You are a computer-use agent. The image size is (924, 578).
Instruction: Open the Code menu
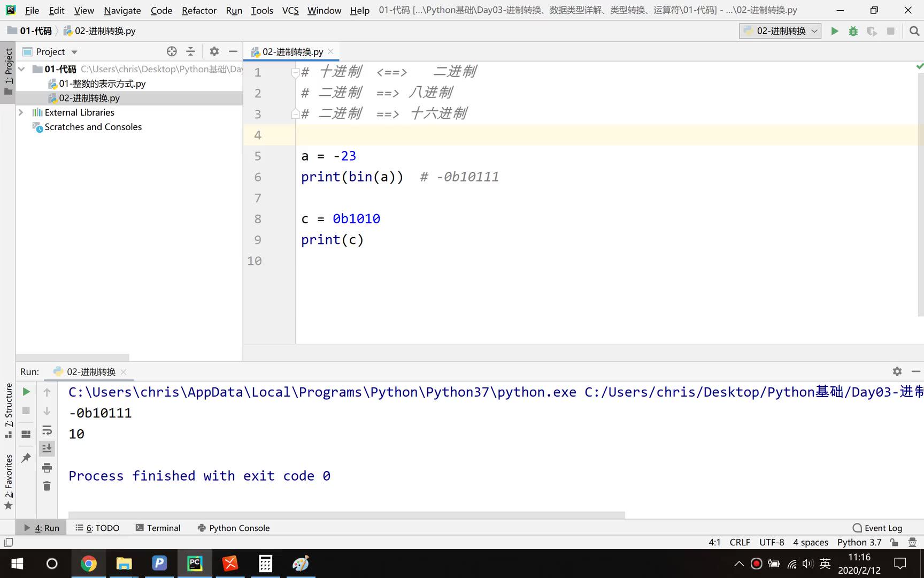pos(161,10)
